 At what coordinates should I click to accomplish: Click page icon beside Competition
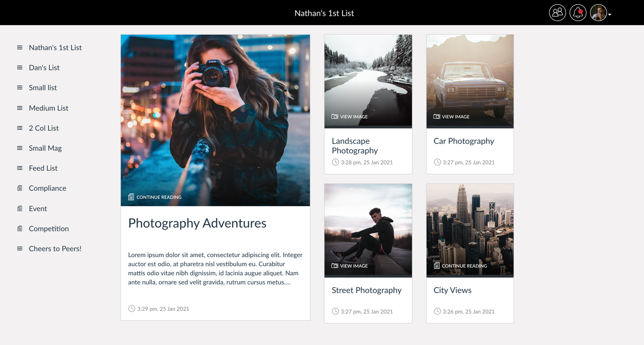pos(20,228)
